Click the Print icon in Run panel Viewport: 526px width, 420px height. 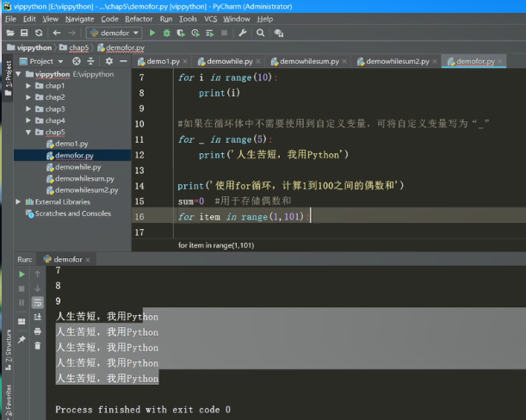point(38,331)
